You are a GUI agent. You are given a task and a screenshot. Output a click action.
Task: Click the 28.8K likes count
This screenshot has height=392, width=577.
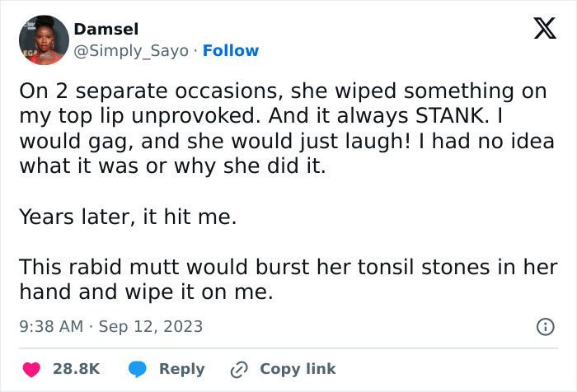pyautogui.click(x=76, y=369)
